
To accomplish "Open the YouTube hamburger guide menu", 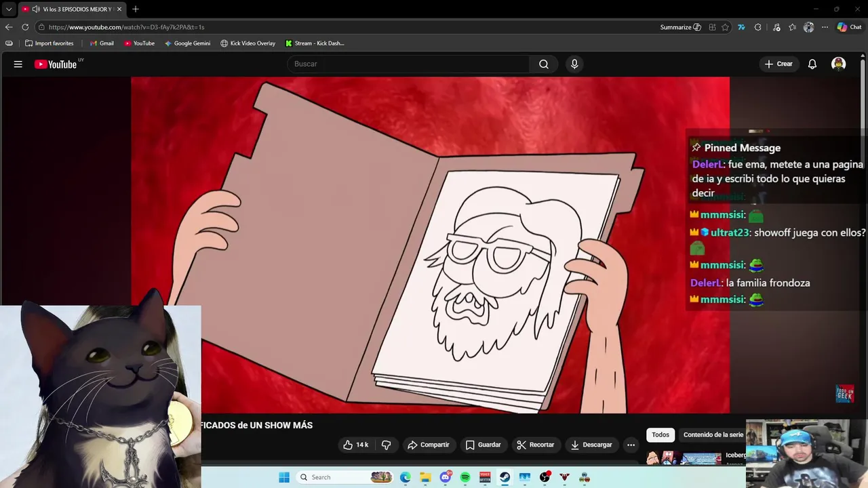I will pos(18,64).
